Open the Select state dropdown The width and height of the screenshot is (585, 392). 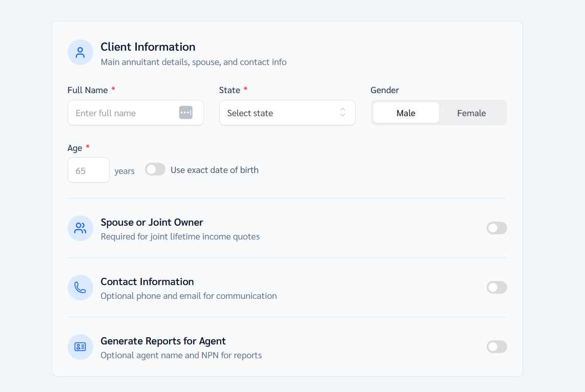[x=287, y=113]
